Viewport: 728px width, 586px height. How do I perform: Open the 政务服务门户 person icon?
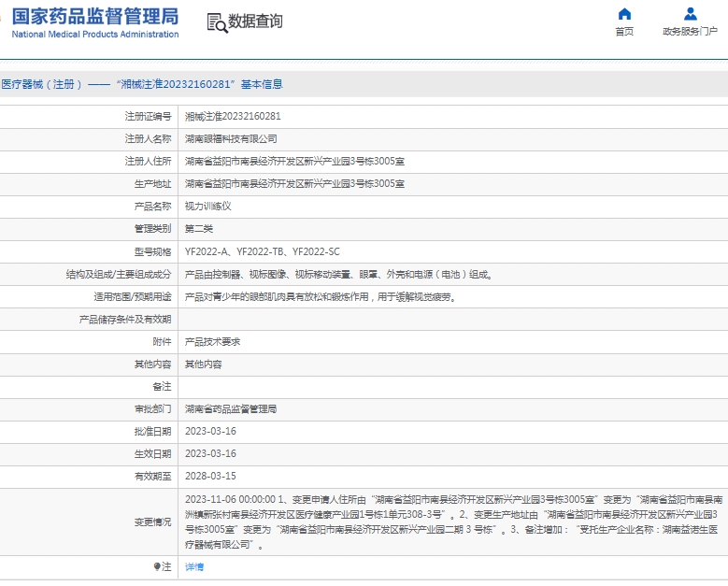point(691,14)
